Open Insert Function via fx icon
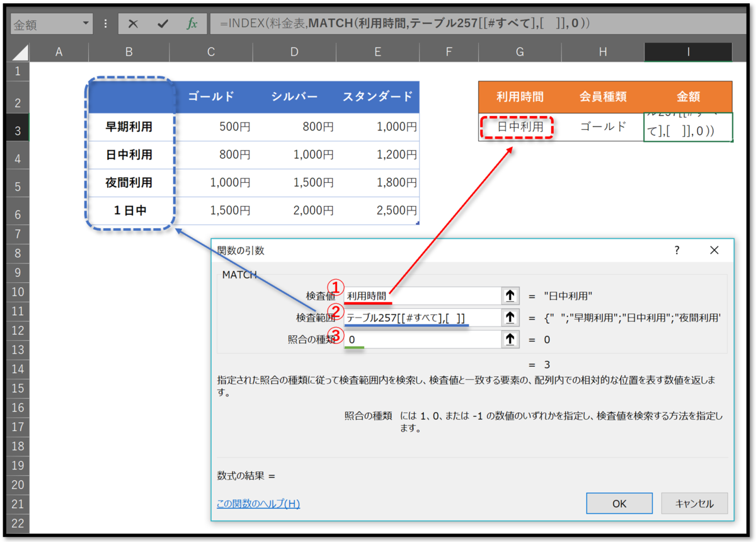This screenshot has height=542, width=756. [x=192, y=24]
